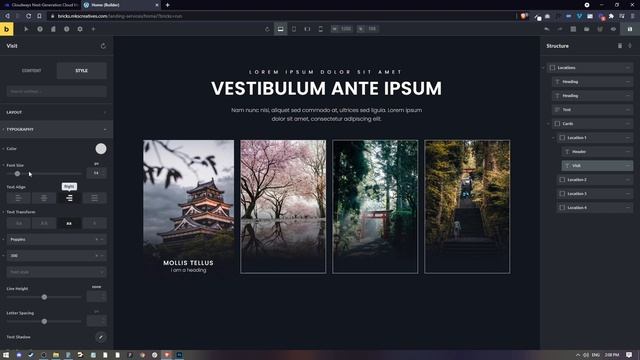Open File Explorer from the taskbar
This screenshot has width=640, height=360.
coord(56,355)
